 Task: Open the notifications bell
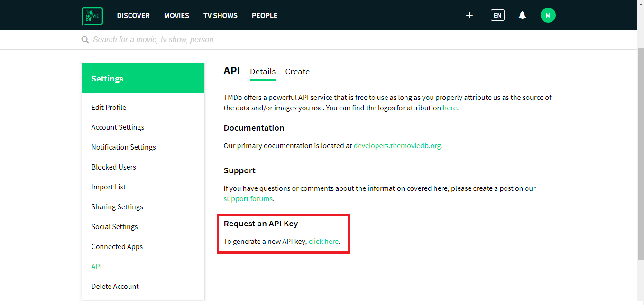pyautogui.click(x=522, y=15)
